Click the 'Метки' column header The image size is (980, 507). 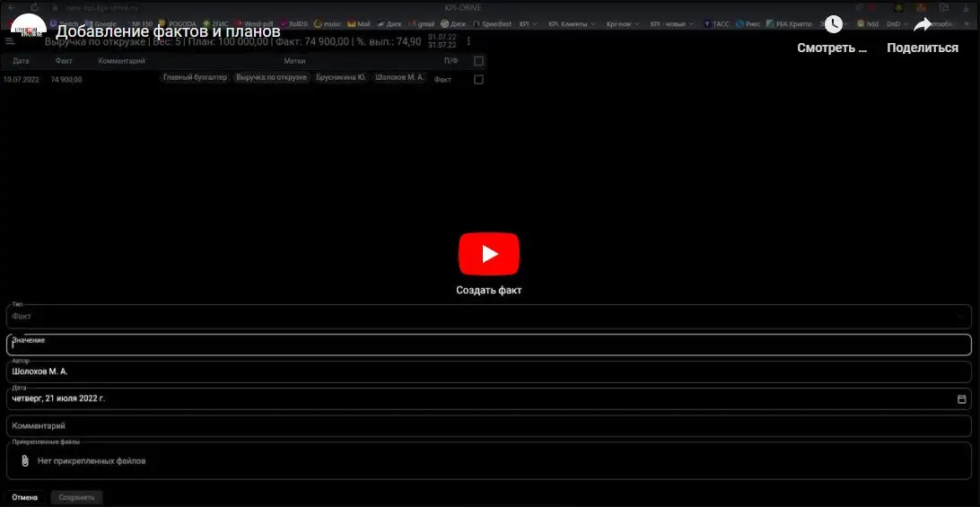click(294, 61)
